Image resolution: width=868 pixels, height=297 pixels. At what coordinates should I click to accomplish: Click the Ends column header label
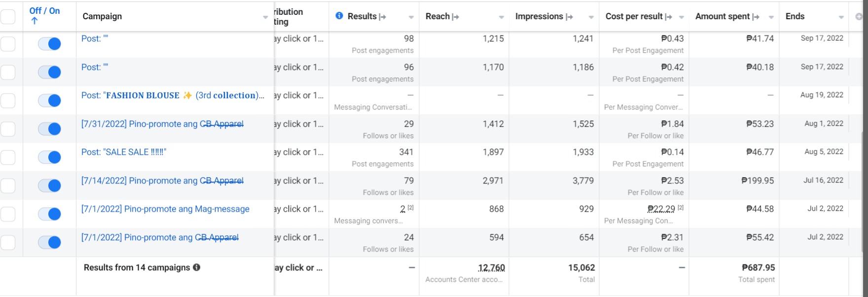795,16
